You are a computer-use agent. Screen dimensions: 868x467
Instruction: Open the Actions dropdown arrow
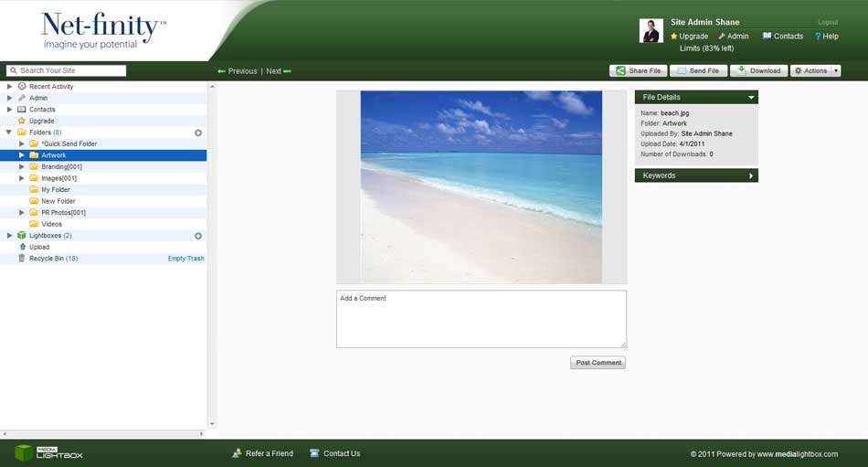[x=836, y=71]
